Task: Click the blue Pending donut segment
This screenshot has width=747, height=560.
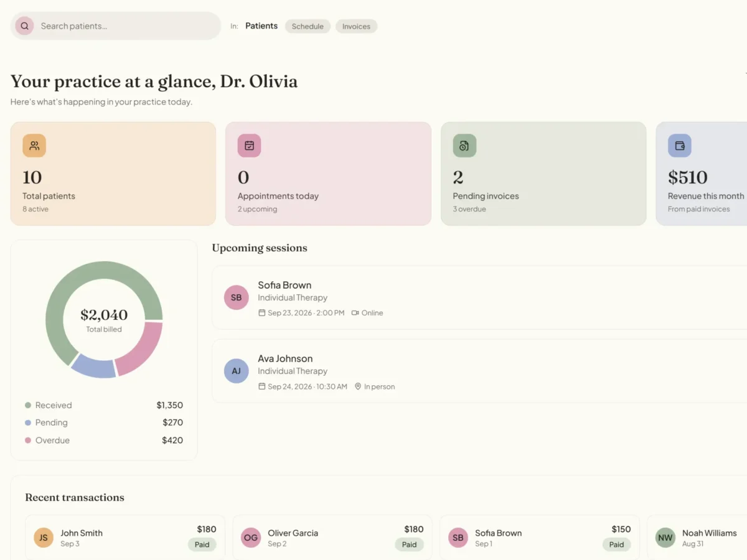Action: (93, 367)
